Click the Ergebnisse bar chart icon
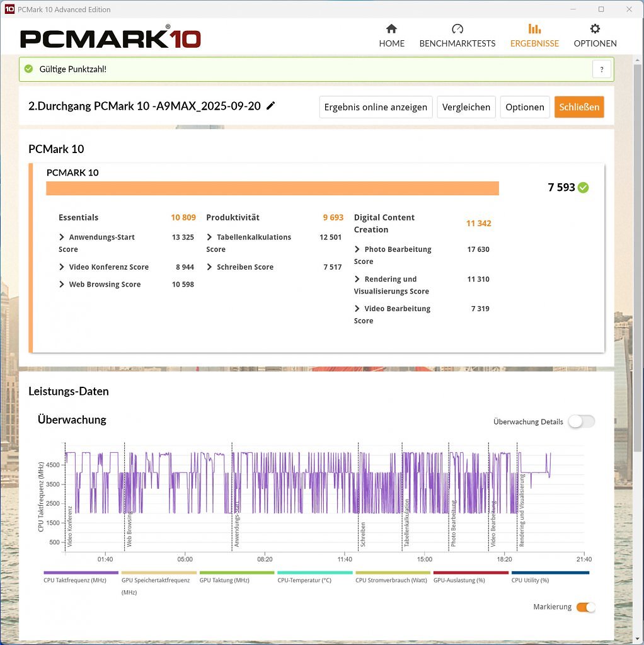The height and width of the screenshot is (645, 644). pyautogui.click(x=534, y=29)
